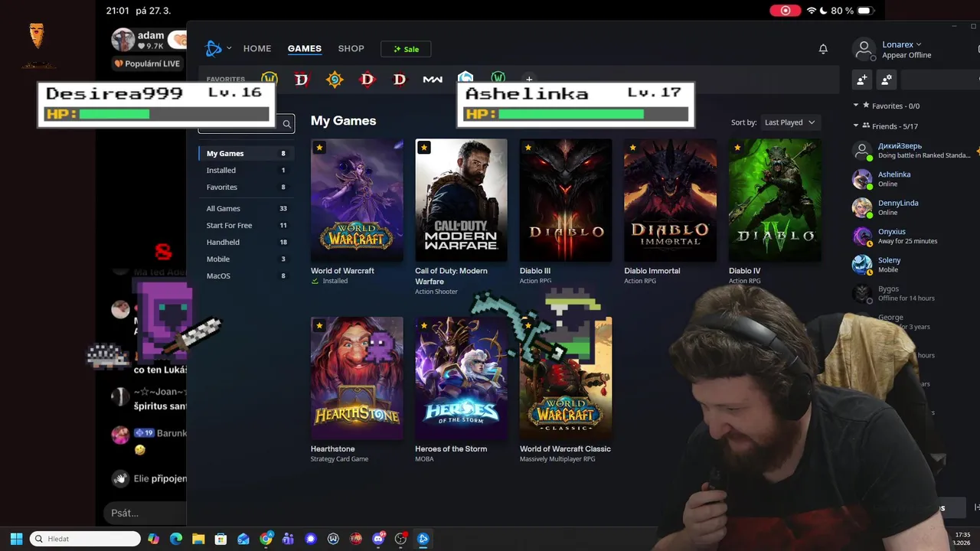Open ДикийЗверь friend avatar
The image size is (980, 551).
tap(862, 151)
